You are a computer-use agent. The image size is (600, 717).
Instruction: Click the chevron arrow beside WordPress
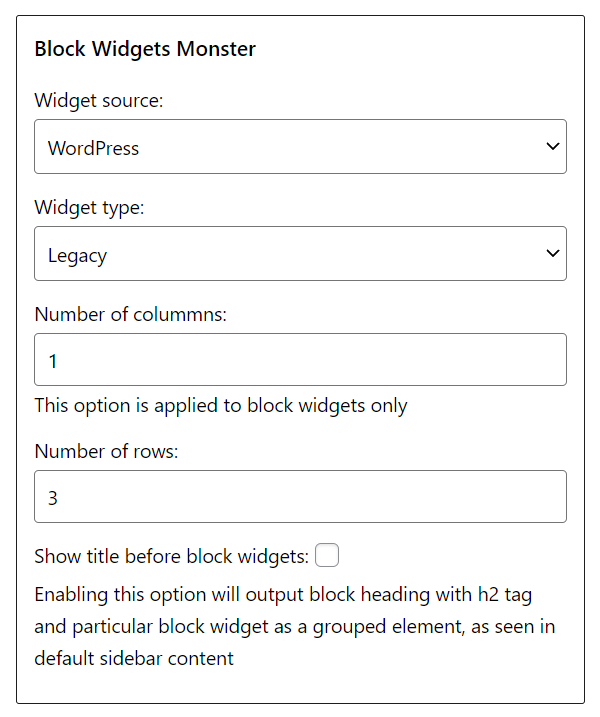pyautogui.click(x=552, y=147)
